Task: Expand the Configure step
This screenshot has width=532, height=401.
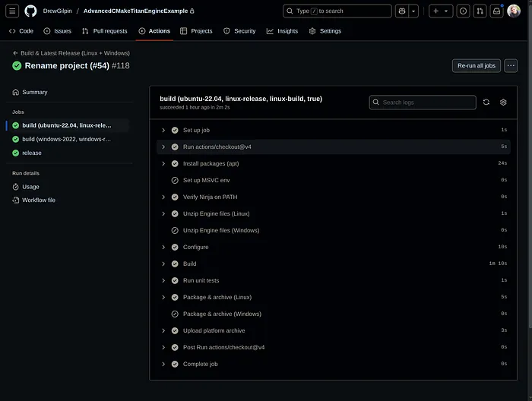Action: [x=334, y=247]
